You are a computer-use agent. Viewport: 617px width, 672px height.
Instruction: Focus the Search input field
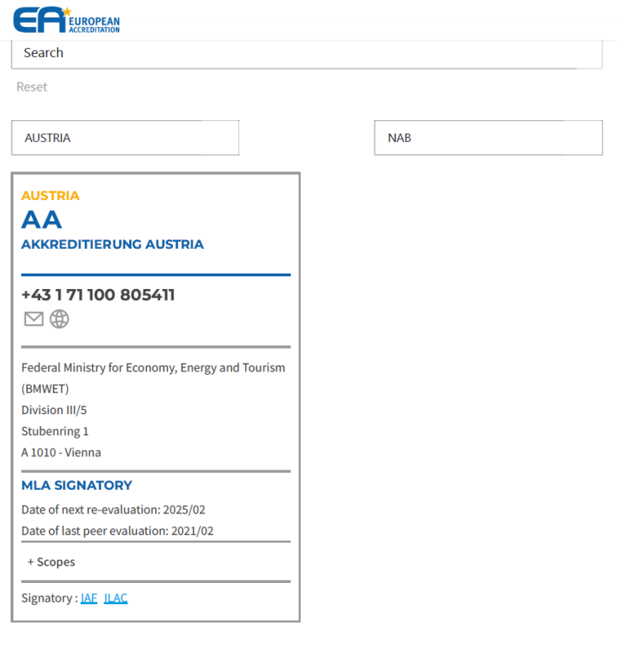pos(306,53)
